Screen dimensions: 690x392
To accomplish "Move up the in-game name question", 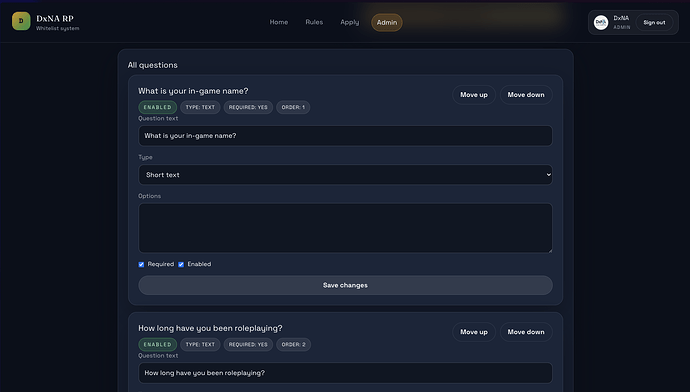I will [474, 95].
